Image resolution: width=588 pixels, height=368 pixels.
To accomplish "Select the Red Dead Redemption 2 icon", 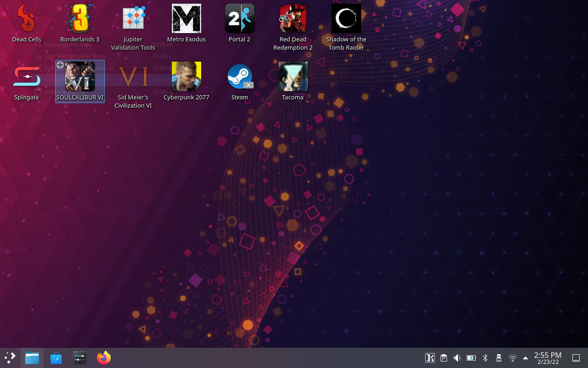I will point(293,19).
